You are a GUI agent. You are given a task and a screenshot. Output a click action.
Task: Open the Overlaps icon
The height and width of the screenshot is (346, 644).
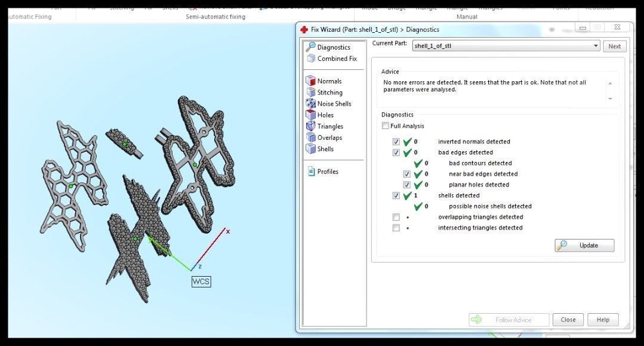[x=310, y=137]
